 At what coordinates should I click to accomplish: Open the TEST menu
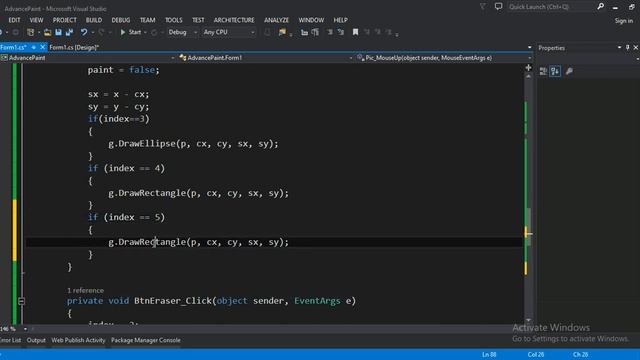click(198, 20)
